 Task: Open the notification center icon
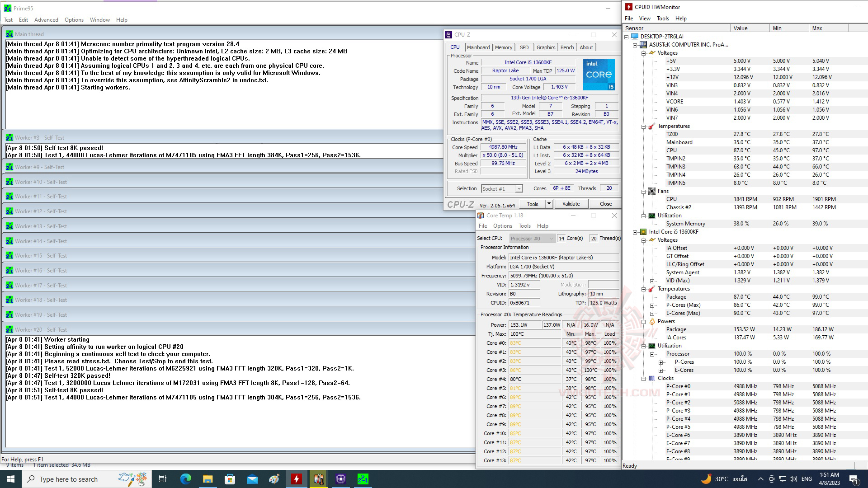point(854,479)
